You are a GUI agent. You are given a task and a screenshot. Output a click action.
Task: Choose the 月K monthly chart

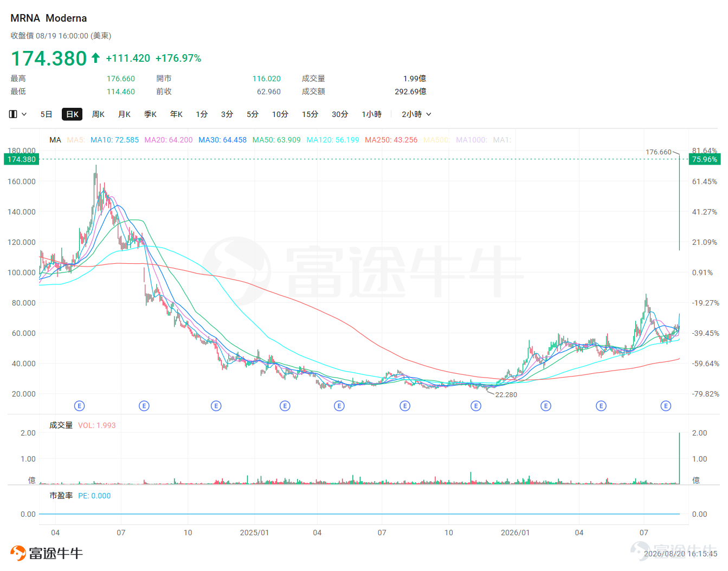click(124, 114)
